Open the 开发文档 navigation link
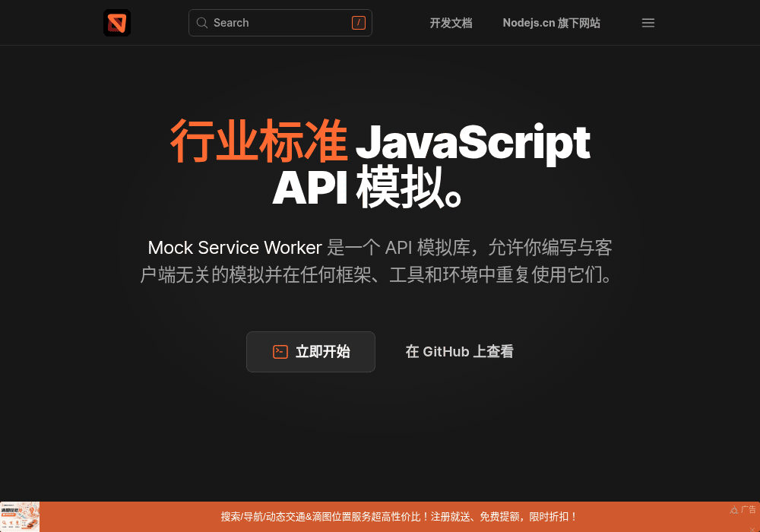The width and height of the screenshot is (760, 532). tap(451, 23)
